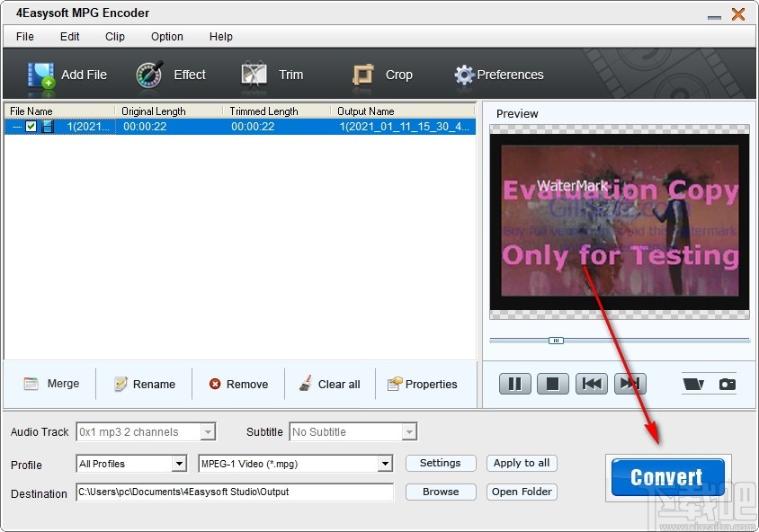Start conversion with the Convert button
Image resolution: width=759 pixels, height=532 pixels.
(667, 477)
